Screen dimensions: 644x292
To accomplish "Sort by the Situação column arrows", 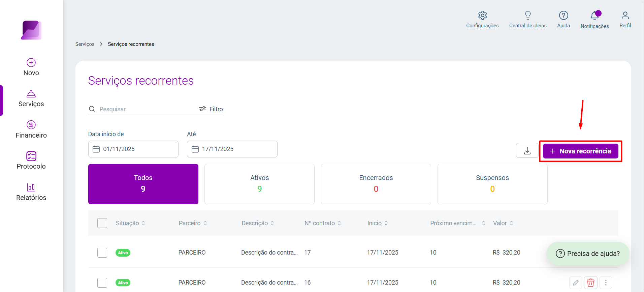I will [143, 223].
